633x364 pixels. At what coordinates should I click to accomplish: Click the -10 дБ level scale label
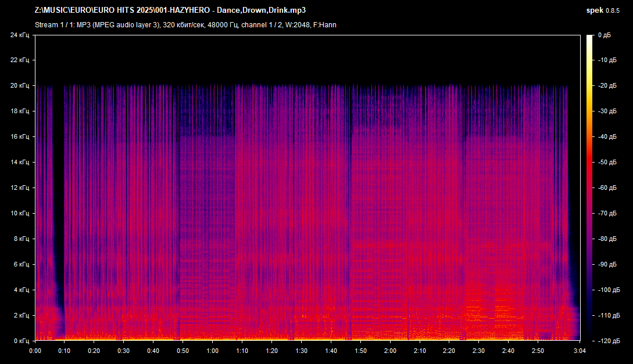[x=607, y=60]
